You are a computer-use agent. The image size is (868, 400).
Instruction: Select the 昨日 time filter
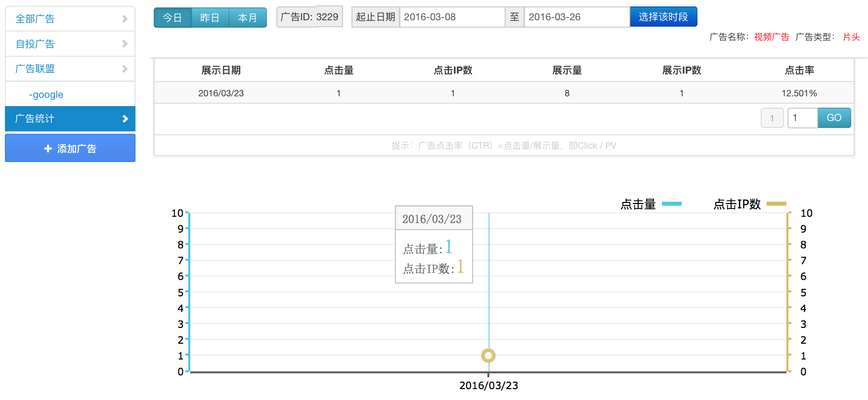click(x=210, y=18)
